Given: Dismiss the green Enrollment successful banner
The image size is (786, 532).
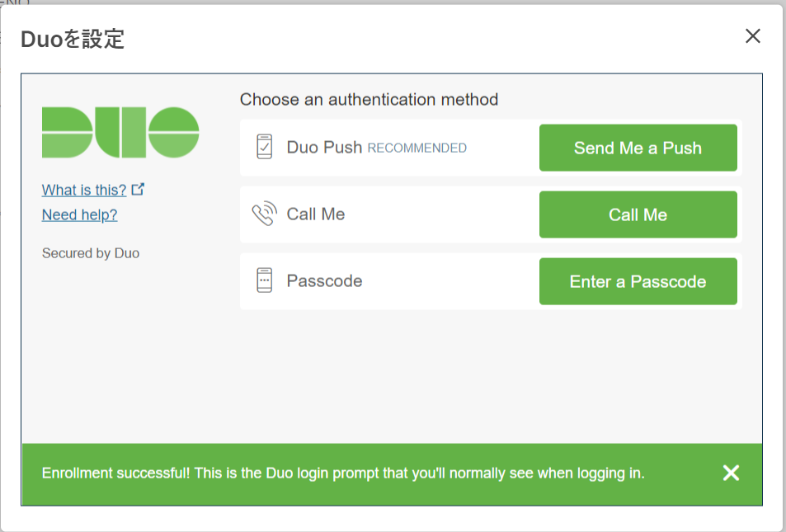Looking at the screenshot, I should click(731, 473).
